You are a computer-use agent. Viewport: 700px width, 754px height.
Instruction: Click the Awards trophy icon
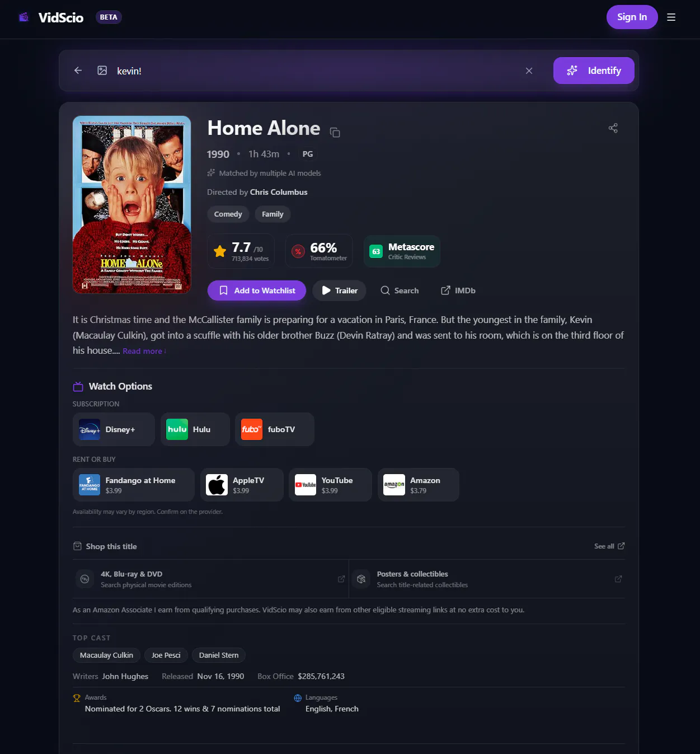pyautogui.click(x=77, y=698)
